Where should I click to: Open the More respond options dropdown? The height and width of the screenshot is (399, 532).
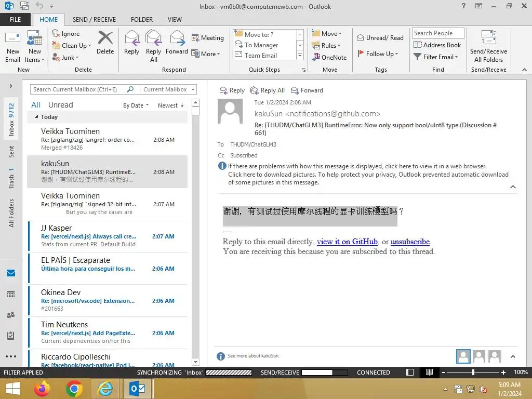[206, 54]
